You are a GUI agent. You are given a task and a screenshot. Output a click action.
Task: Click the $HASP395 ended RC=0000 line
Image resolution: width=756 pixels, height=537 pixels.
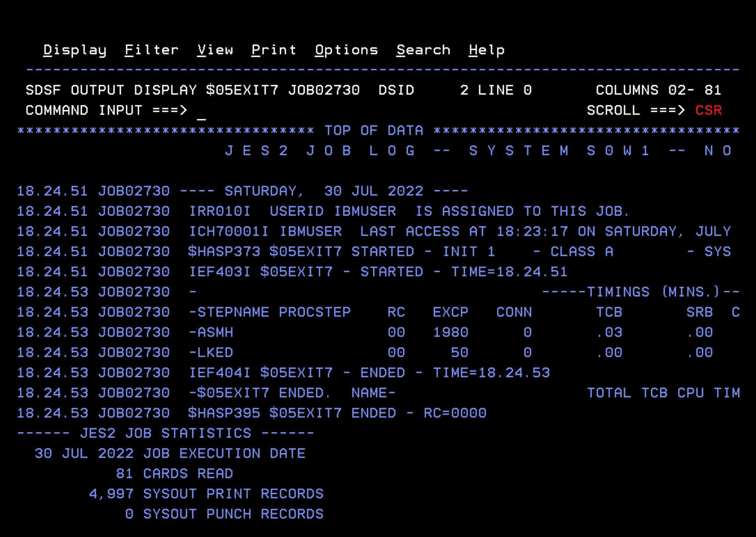point(337,413)
